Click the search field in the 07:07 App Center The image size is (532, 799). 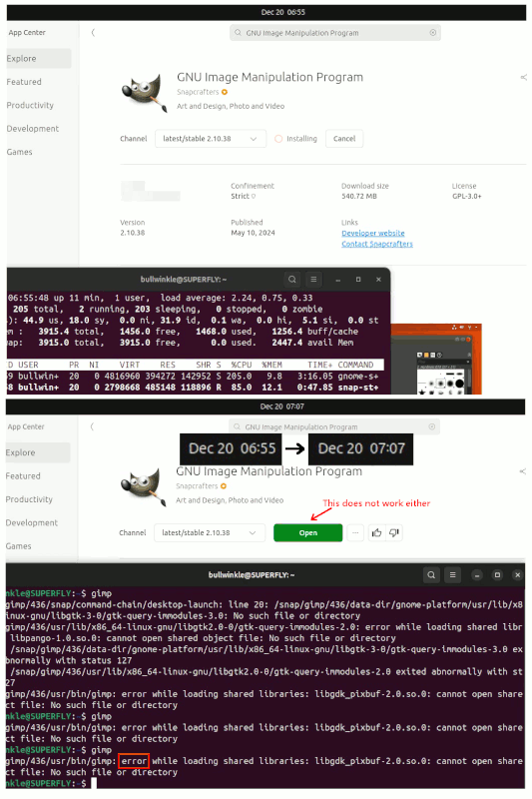coord(334,427)
